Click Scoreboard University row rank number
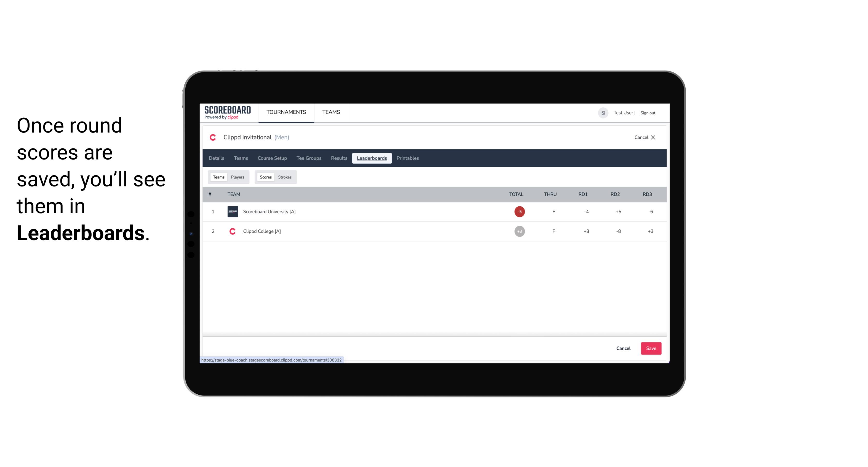 [213, 211]
